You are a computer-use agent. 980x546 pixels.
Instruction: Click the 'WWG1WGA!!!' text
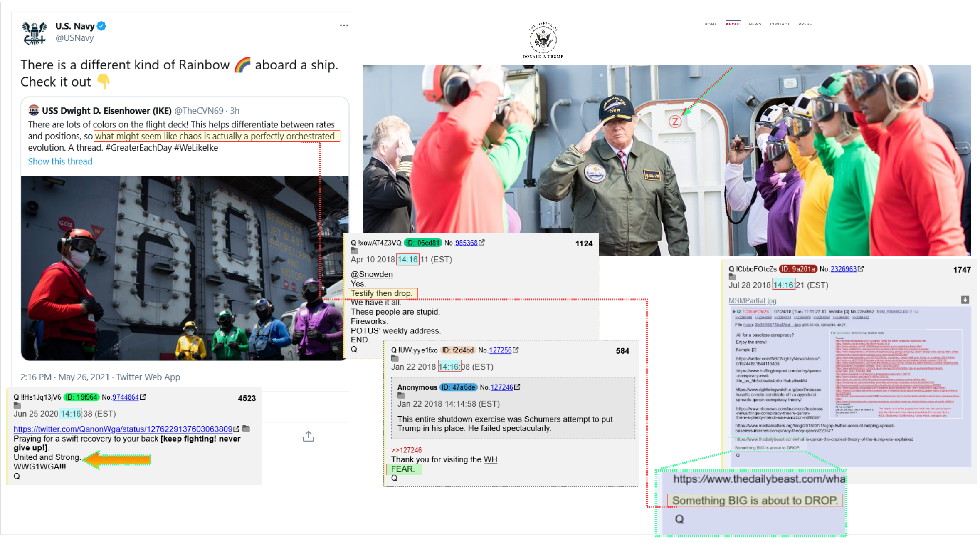[40, 467]
